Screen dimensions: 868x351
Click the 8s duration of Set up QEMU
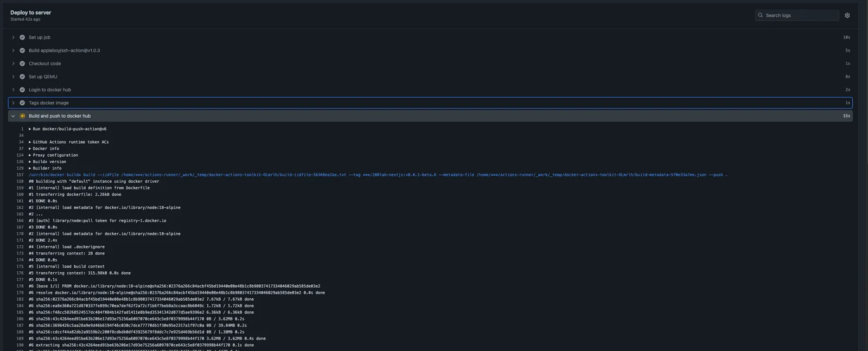pyautogui.click(x=847, y=76)
